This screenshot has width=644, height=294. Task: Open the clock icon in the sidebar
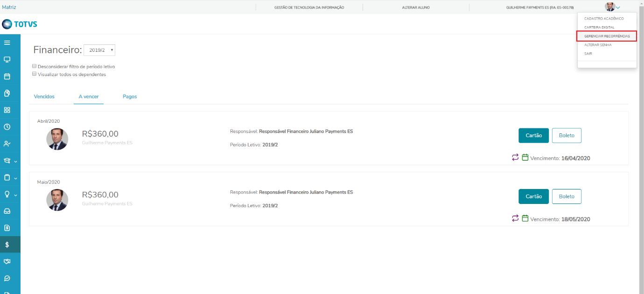pyautogui.click(x=7, y=127)
